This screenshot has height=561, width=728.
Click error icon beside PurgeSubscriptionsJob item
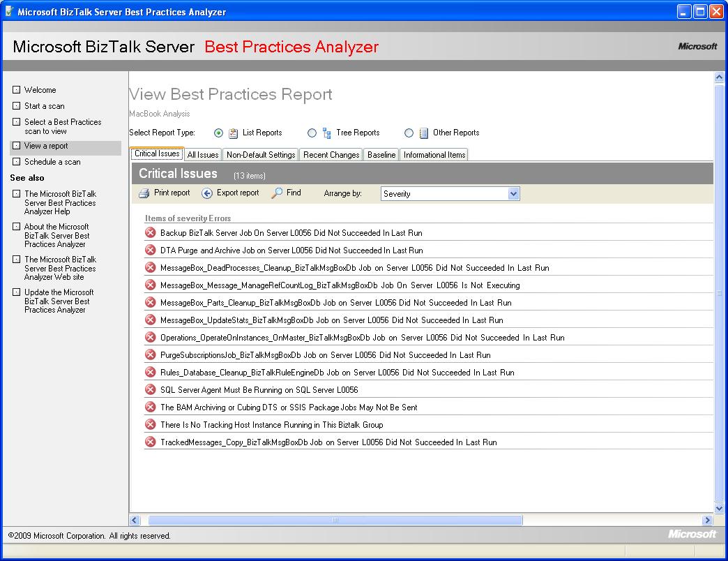(151, 354)
